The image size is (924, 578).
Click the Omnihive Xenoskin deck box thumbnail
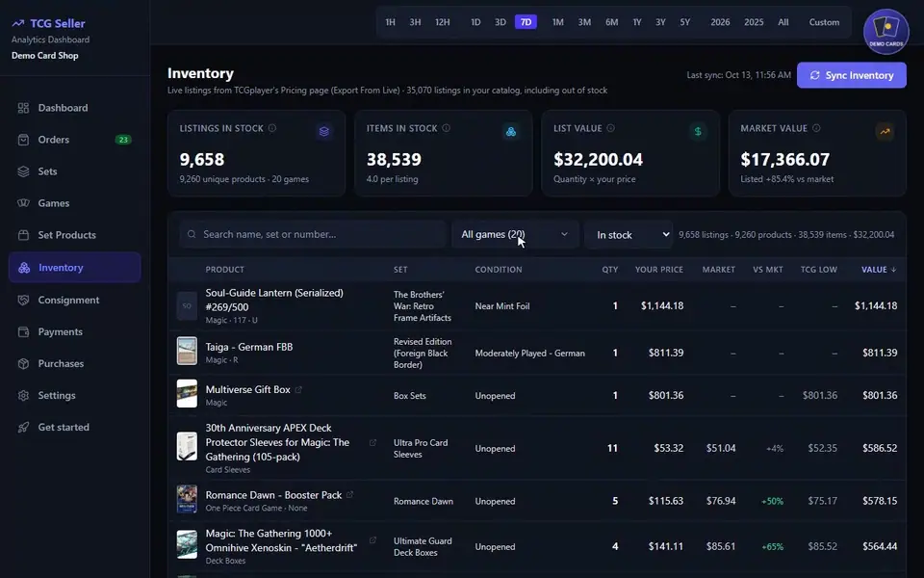click(x=187, y=544)
